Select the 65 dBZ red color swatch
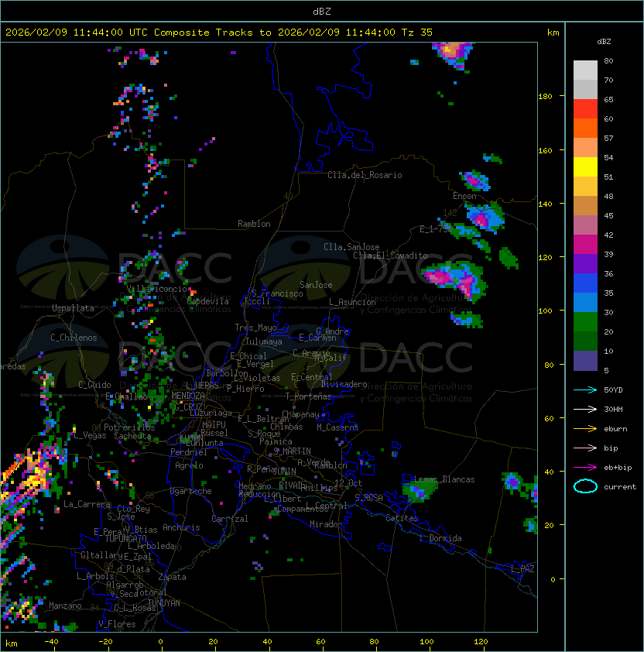The image size is (644, 652). 585,108
